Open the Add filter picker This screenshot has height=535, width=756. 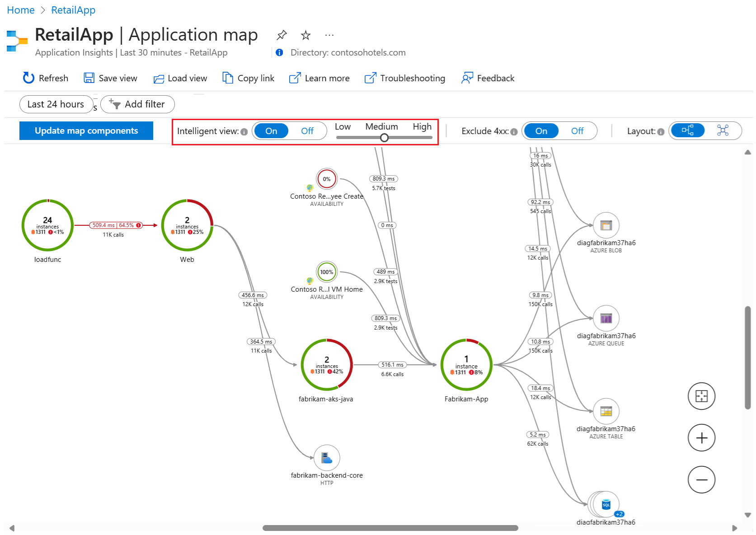[x=137, y=104]
